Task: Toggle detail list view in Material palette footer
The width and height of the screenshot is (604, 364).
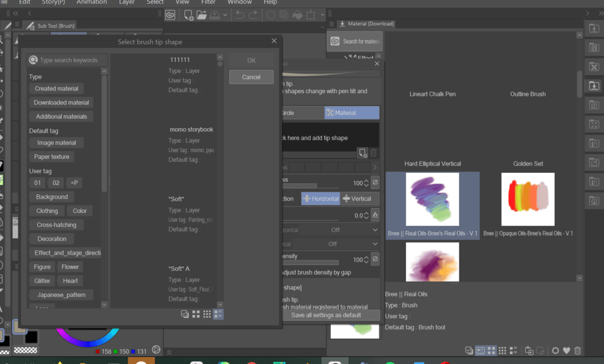Action: pyautogui.click(x=513, y=351)
